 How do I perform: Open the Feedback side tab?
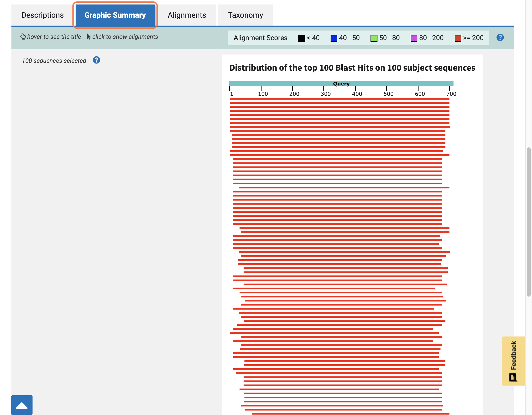coord(513,361)
